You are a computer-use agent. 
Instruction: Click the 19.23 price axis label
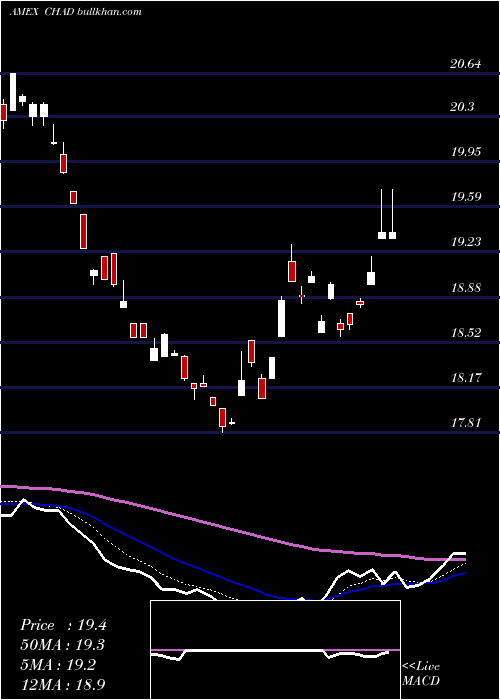coord(466,242)
